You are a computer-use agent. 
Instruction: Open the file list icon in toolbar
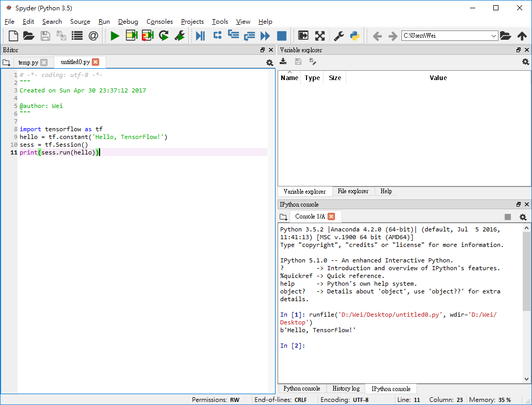click(x=77, y=36)
